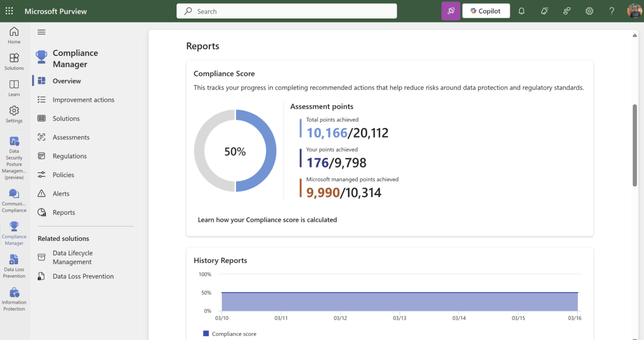Click the what's new megaphone icon
The width and height of the screenshot is (644, 340).
tap(544, 11)
